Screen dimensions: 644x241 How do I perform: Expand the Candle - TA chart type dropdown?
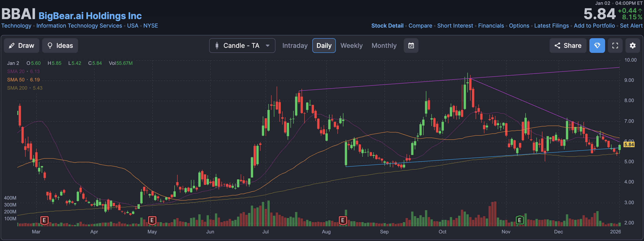pos(242,45)
